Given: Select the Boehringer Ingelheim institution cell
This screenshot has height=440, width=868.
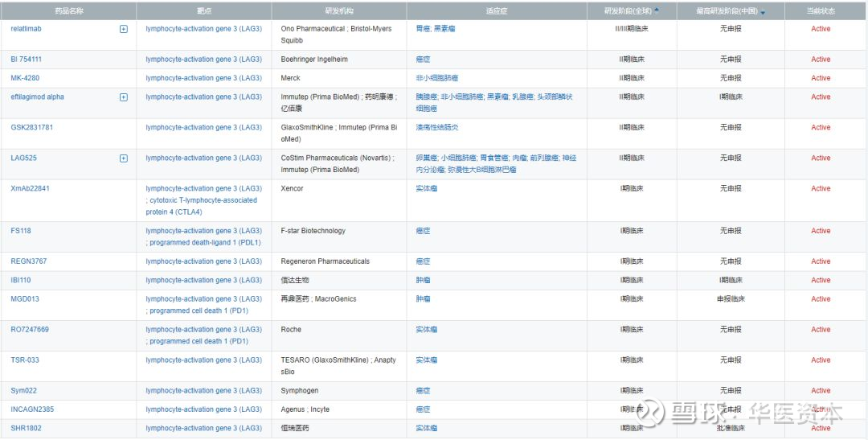Looking at the screenshot, I should [x=339, y=60].
